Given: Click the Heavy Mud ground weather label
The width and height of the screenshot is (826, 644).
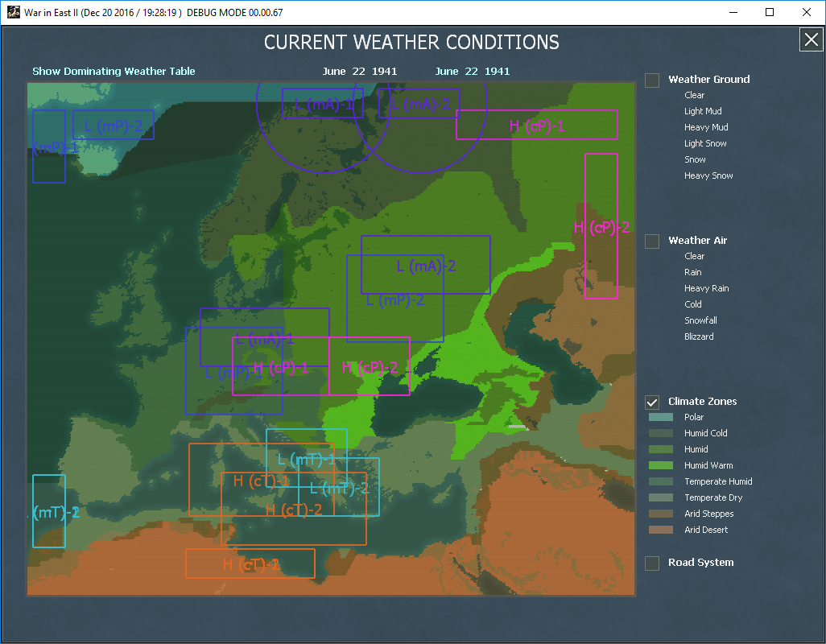Looking at the screenshot, I should click(706, 127).
